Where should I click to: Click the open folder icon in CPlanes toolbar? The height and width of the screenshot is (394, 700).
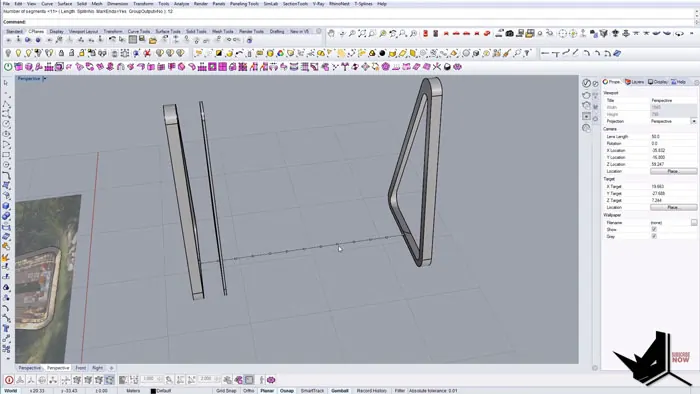click(x=153, y=40)
